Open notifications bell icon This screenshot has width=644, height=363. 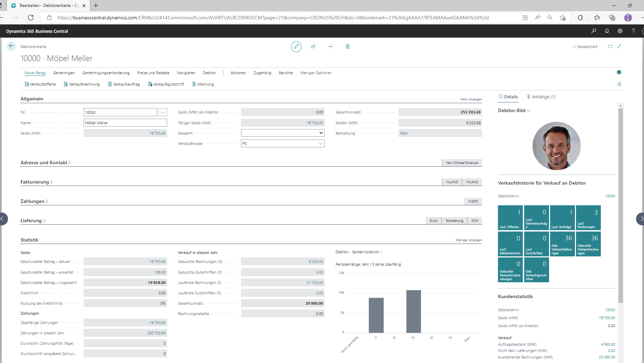[607, 31]
